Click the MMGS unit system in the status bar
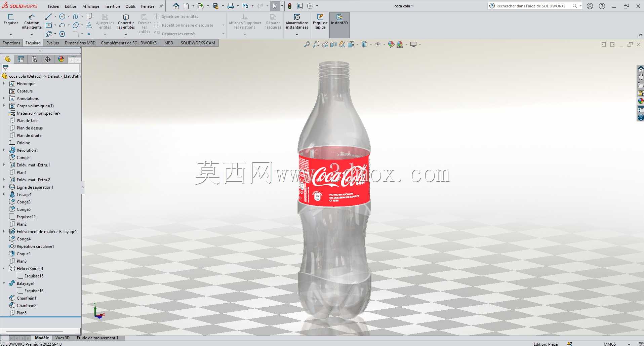 point(610,344)
